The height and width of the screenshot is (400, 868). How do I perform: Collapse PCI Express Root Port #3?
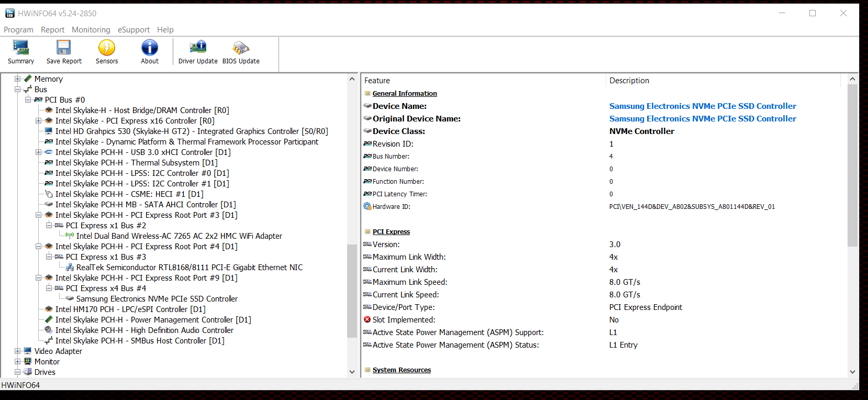click(x=38, y=215)
